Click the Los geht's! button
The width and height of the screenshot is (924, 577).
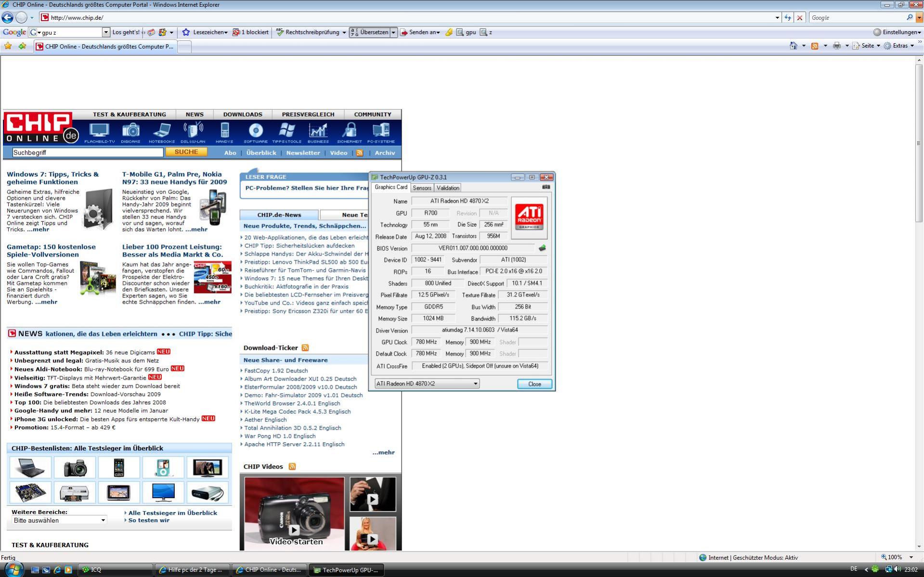point(126,32)
